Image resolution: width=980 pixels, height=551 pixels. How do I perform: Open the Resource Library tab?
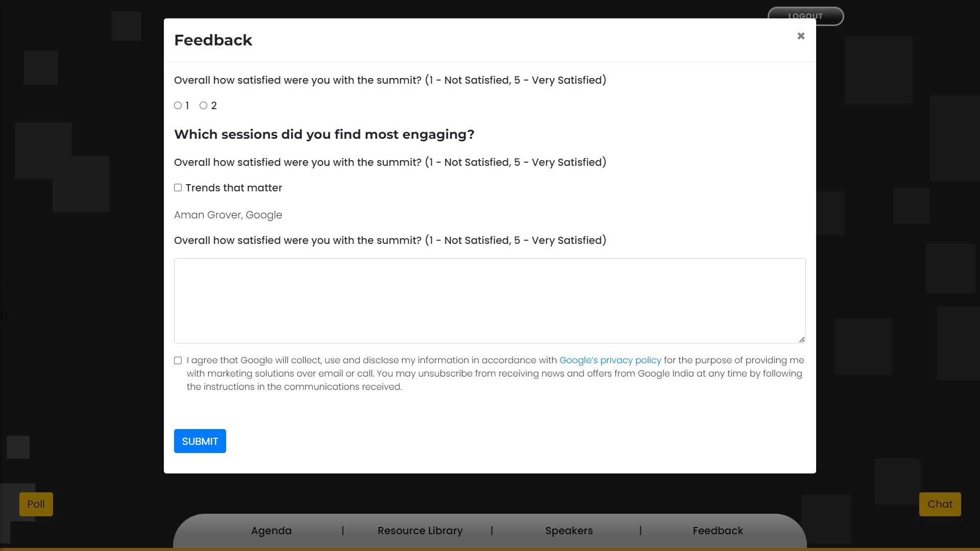[420, 531]
